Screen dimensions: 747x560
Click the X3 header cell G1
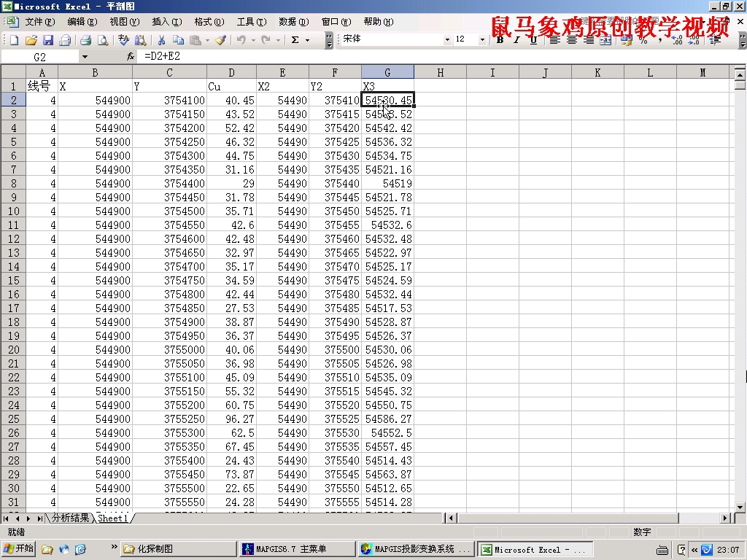388,86
